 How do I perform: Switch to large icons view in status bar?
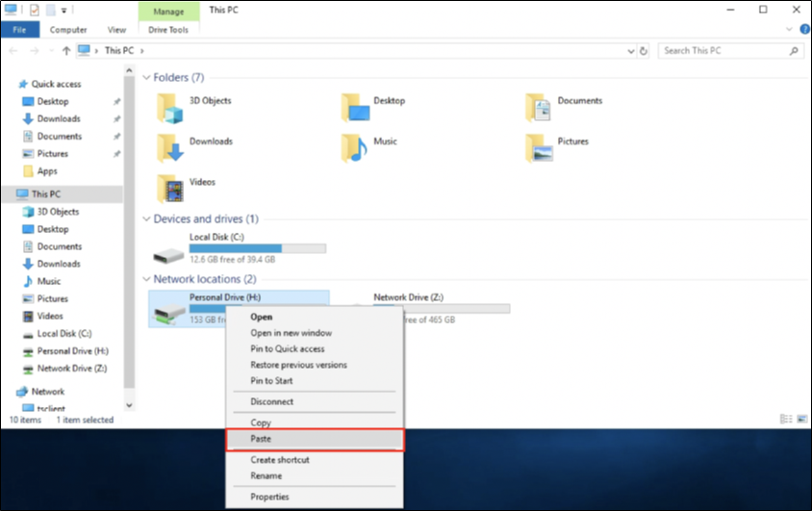pyautogui.click(x=802, y=420)
